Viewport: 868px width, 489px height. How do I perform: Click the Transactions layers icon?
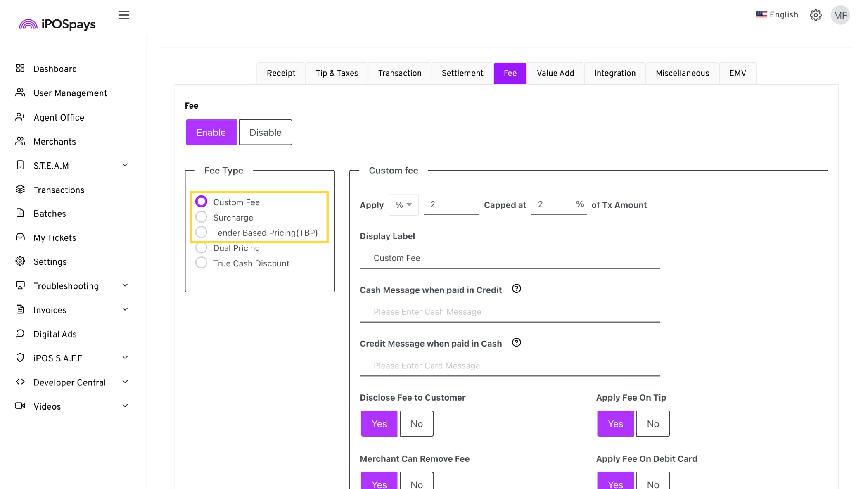(20, 189)
